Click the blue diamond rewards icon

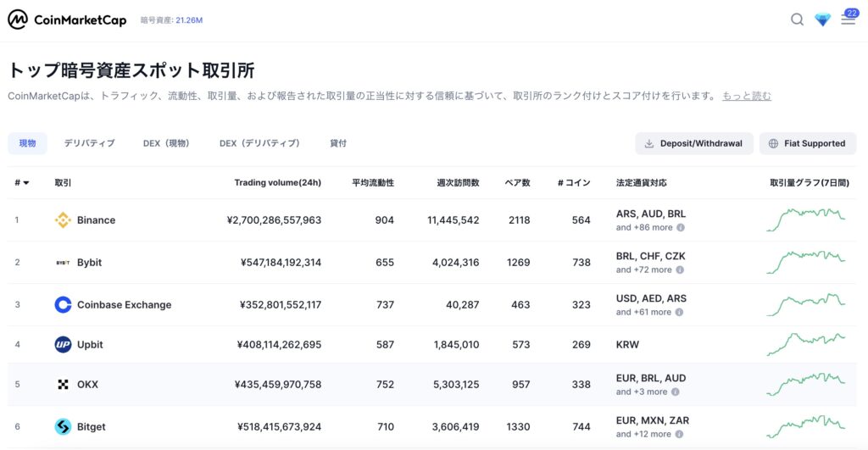coord(822,19)
